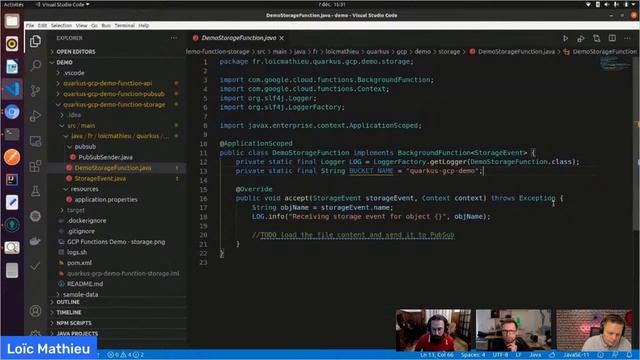Click the errors and warnings status indicator
This screenshot has width=640, height=360.
click(x=126, y=355)
